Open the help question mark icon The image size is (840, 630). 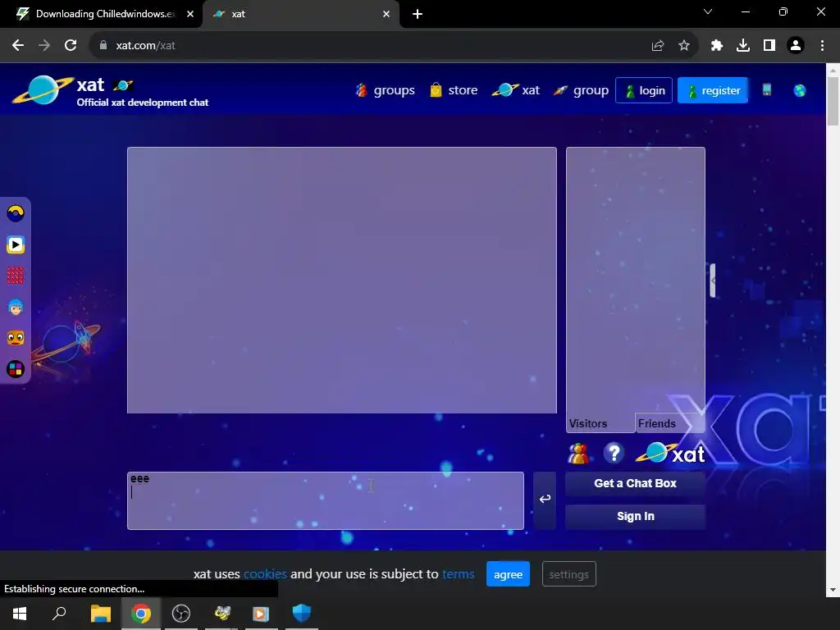614,454
